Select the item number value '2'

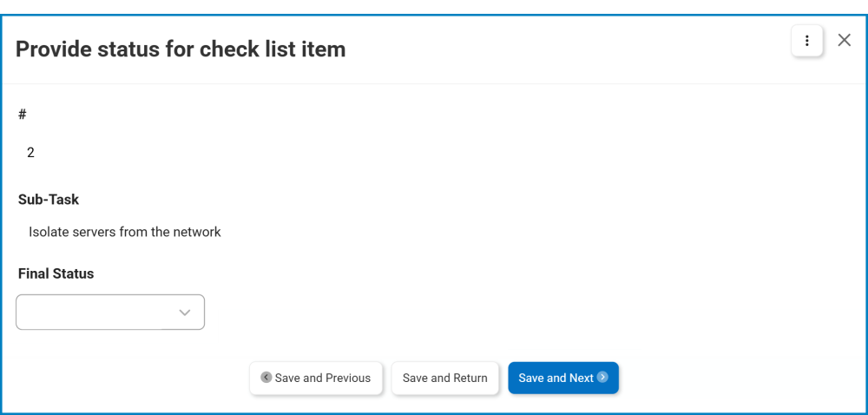31,153
